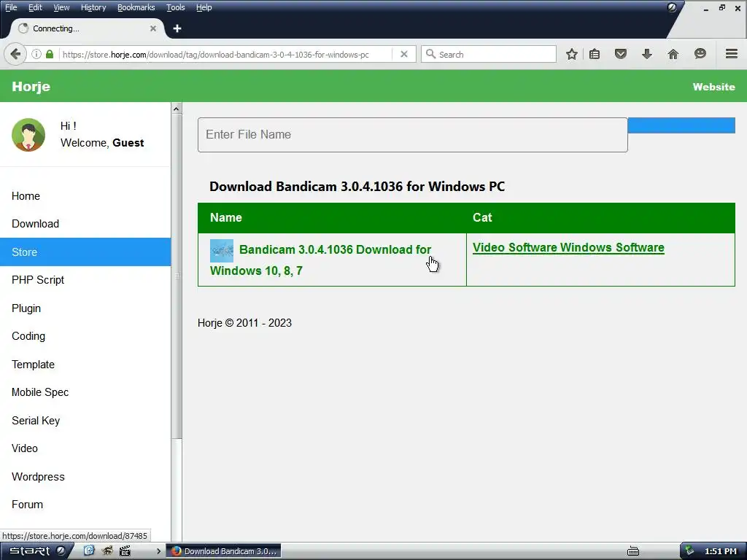Open the Edit menu
The width and height of the screenshot is (747, 560).
[x=35, y=7]
